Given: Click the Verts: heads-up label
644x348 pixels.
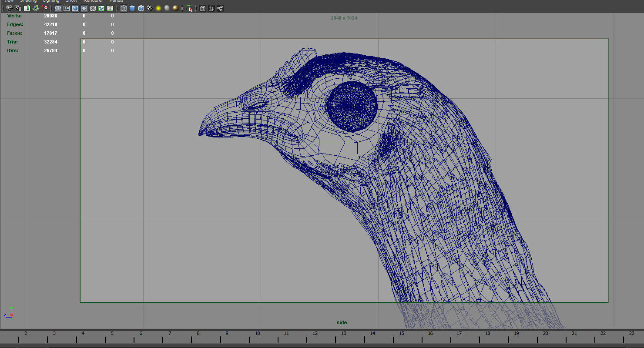Looking at the screenshot, I should (14, 16).
